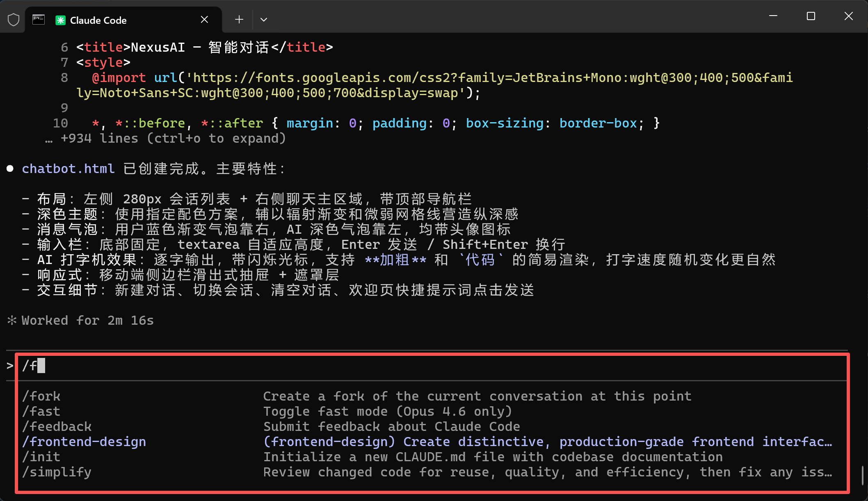The image size is (868, 501).
Task: Click the terminal icon on the tab
Action: pos(39,20)
